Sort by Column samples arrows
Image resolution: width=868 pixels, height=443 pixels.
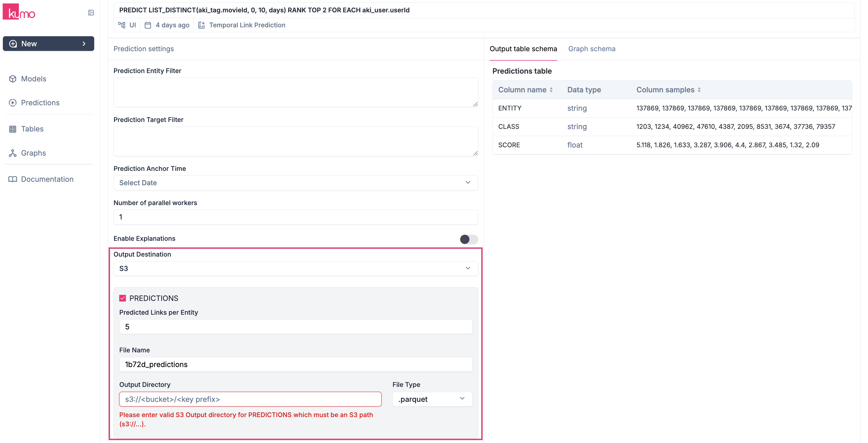coord(699,90)
